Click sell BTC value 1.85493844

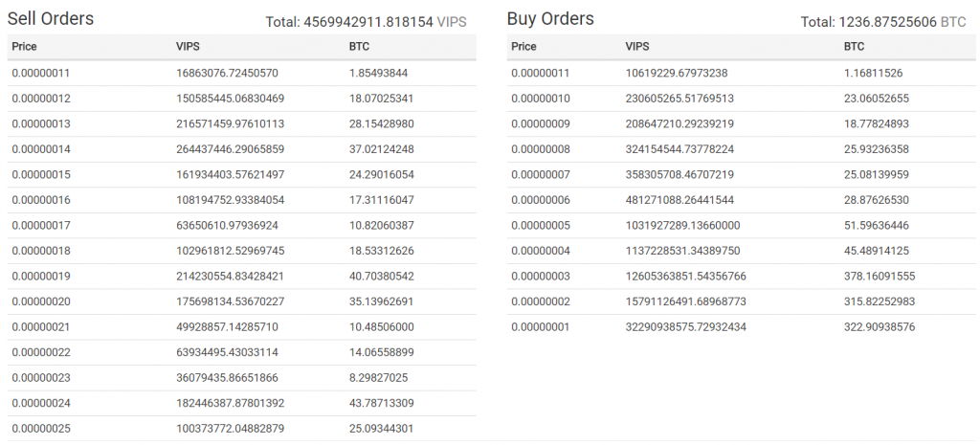point(378,73)
